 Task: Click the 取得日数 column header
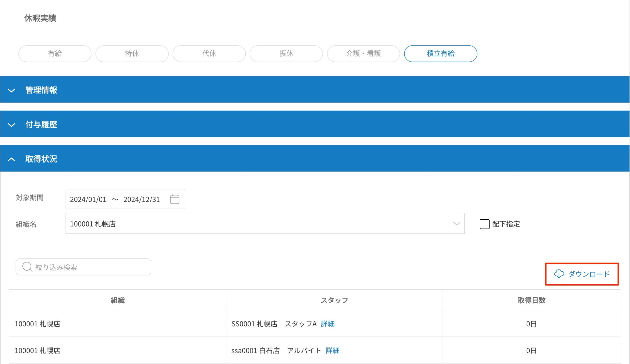pyautogui.click(x=532, y=300)
